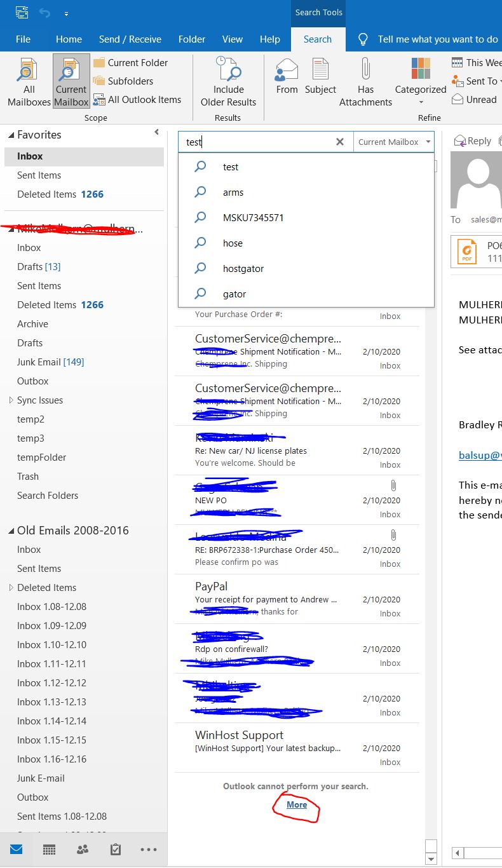
Task: Toggle Subfolders search scope
Action: 123,81
